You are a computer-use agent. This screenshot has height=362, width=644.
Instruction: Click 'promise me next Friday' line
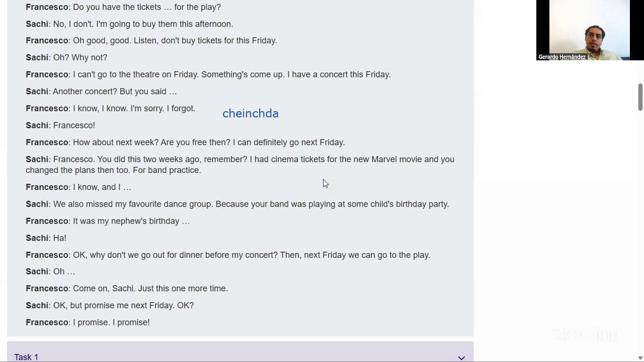pos(110,305)
